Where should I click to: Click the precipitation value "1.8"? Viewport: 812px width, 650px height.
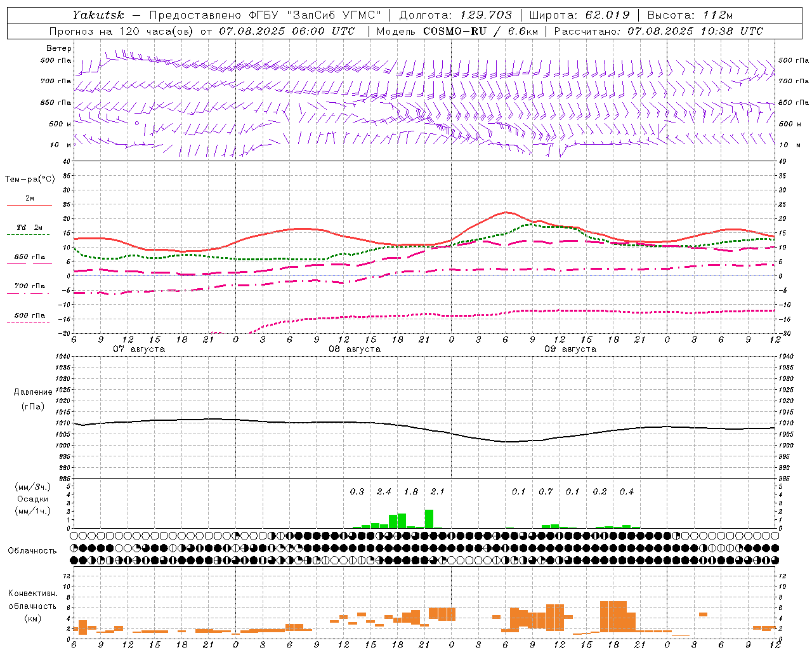click(411, 491)
